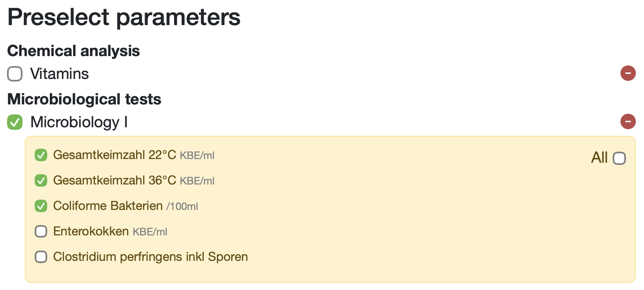Click the Enterokokken parameter label
Viewport: 644px width, 290px height.
pos(91,231)
